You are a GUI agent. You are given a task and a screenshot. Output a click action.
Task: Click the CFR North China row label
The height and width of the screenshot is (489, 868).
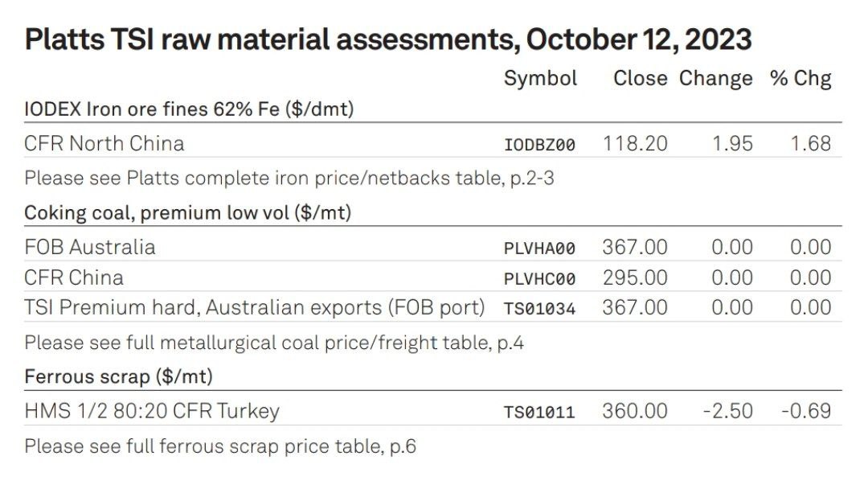104,144
